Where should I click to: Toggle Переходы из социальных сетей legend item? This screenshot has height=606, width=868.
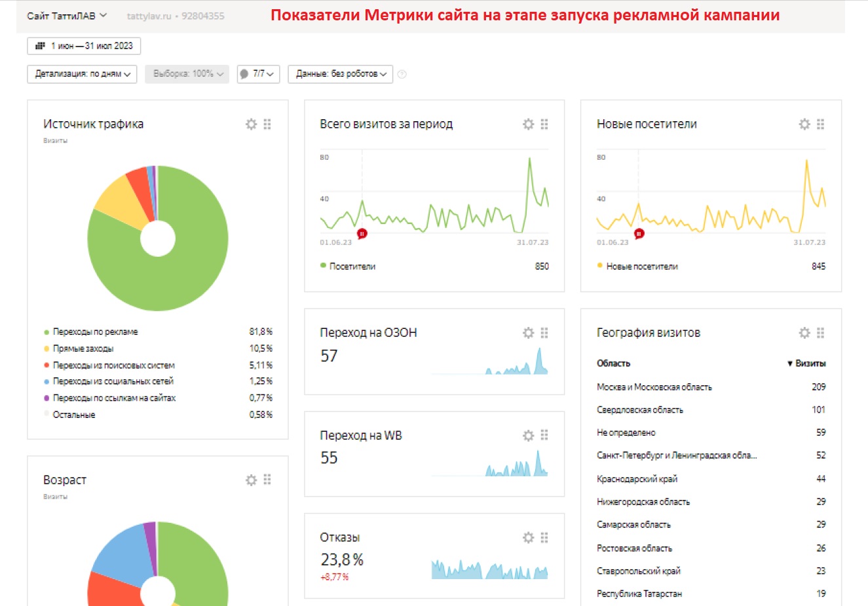[109, 381]
